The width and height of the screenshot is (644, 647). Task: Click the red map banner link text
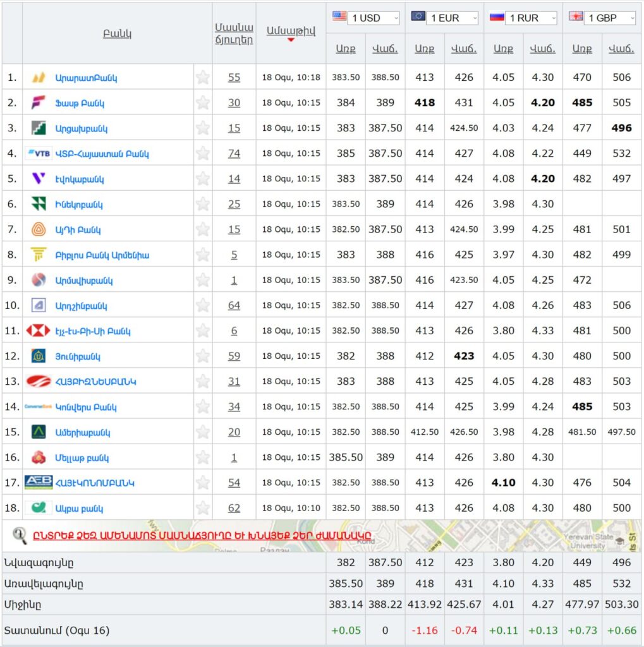[202, 536]
